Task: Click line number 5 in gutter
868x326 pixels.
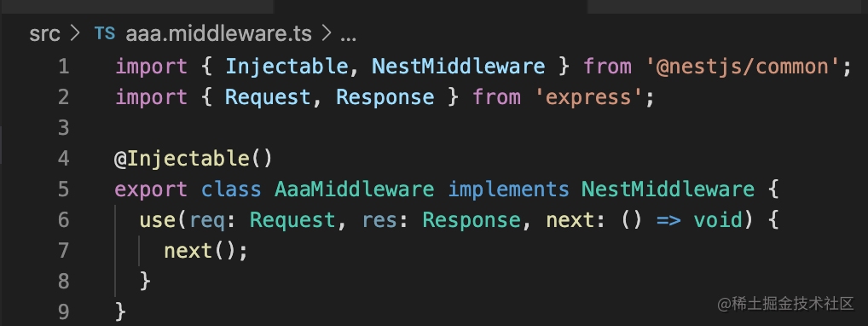Action: pyautogui.click(x=63, y=189)
